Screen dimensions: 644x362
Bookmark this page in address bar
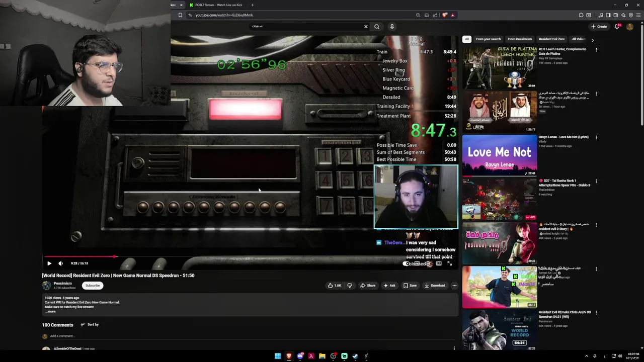[x=180, y=15]
